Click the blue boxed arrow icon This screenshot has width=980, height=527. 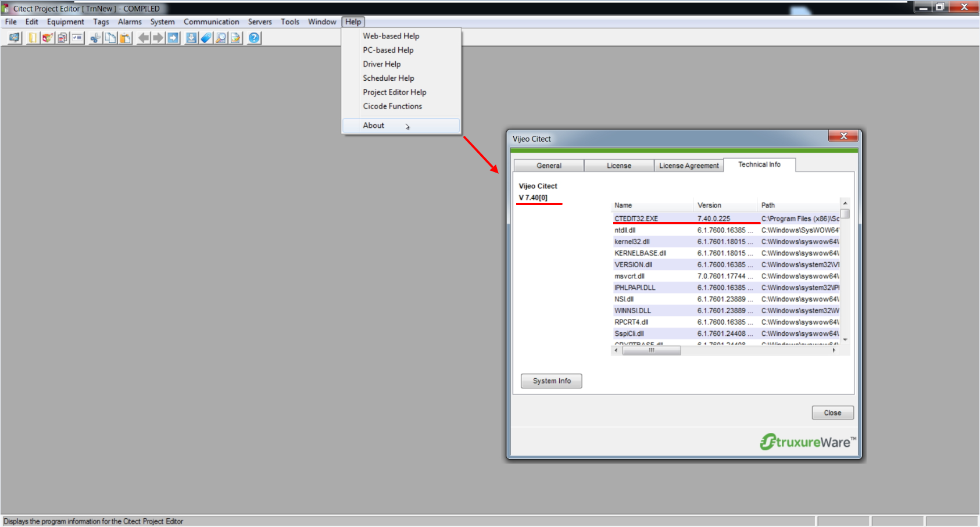coord(173,38)
